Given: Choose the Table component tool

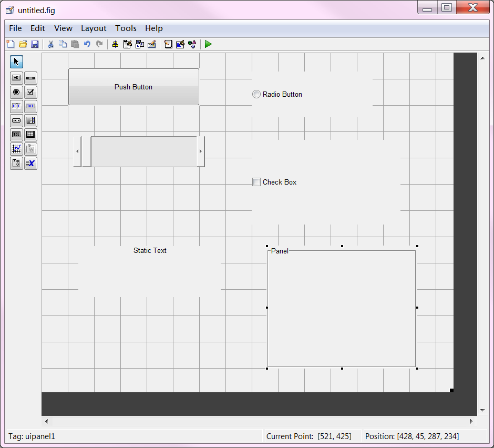Looking at the screenshot, I should (30, 135).
